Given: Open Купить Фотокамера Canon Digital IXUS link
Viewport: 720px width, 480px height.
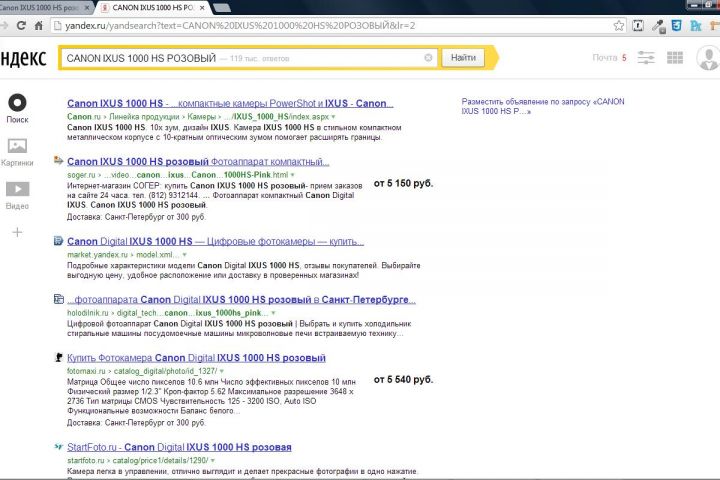Looking at the screenshot, I should [196, 358].
